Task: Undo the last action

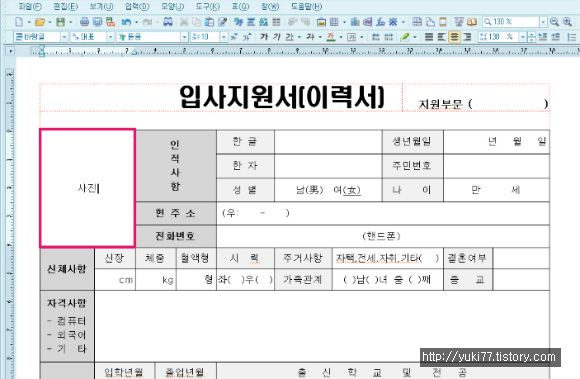Action: click(x=126, y=22)
